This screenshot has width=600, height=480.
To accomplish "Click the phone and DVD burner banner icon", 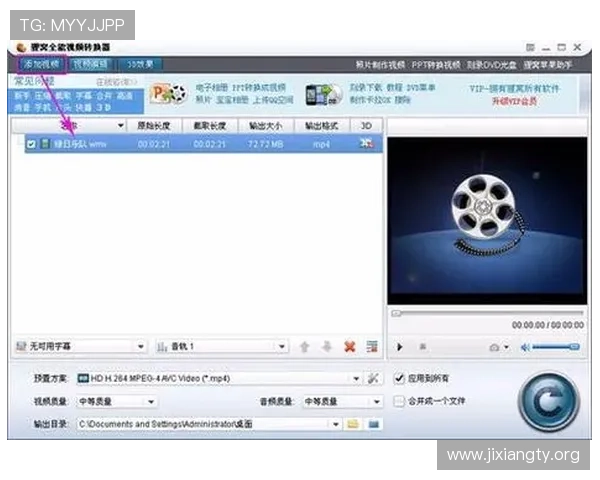I will tap(323, 94).
